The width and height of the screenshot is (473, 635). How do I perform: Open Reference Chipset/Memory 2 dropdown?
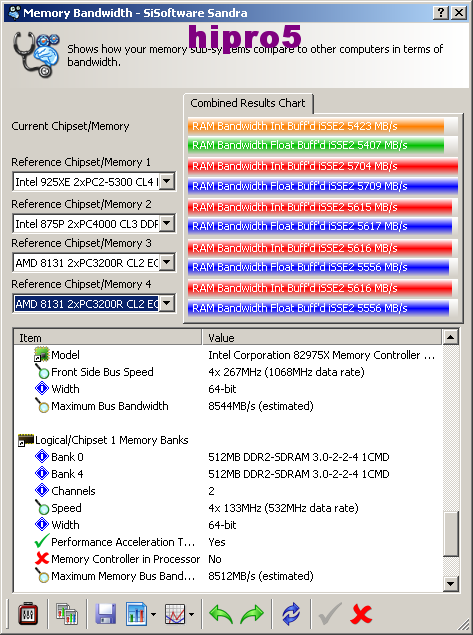pyautogui.click(x=167, y=223)
